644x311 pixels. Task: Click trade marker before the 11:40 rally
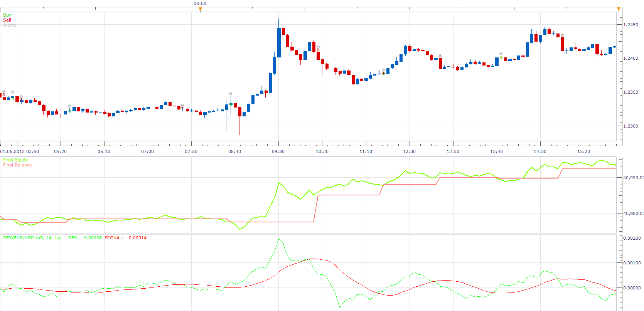pyautogui.click(x=383, y=70)
